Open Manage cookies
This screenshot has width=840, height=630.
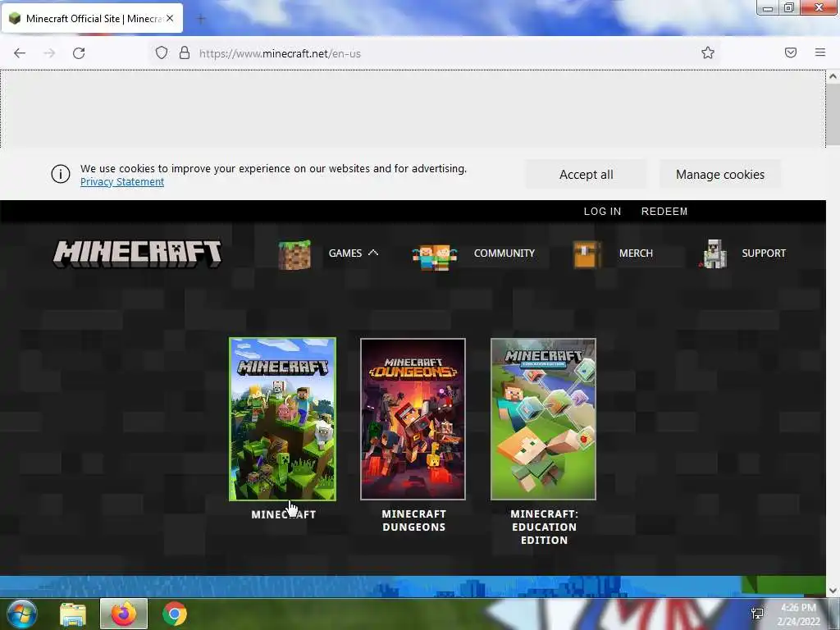pos(720,175)
